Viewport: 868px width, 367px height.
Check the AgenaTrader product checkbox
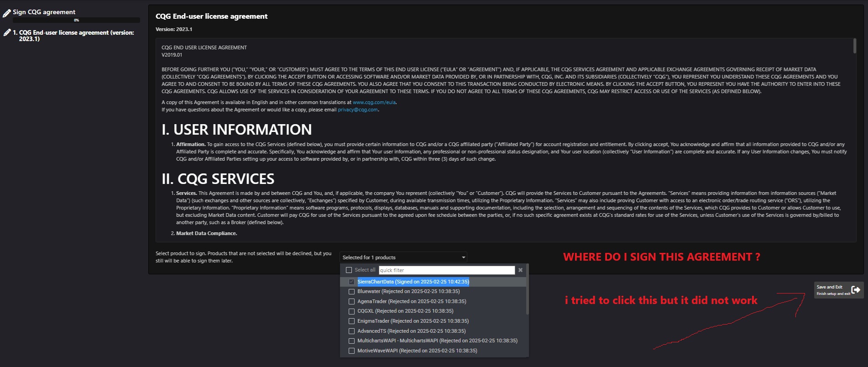351,302
